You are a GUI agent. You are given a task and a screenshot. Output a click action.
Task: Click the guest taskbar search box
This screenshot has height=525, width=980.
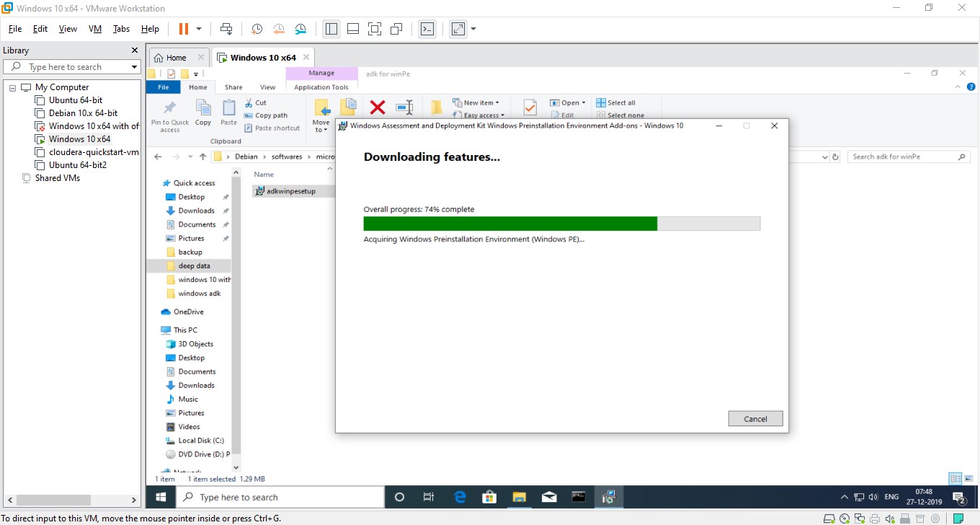(x=280, y=497)
